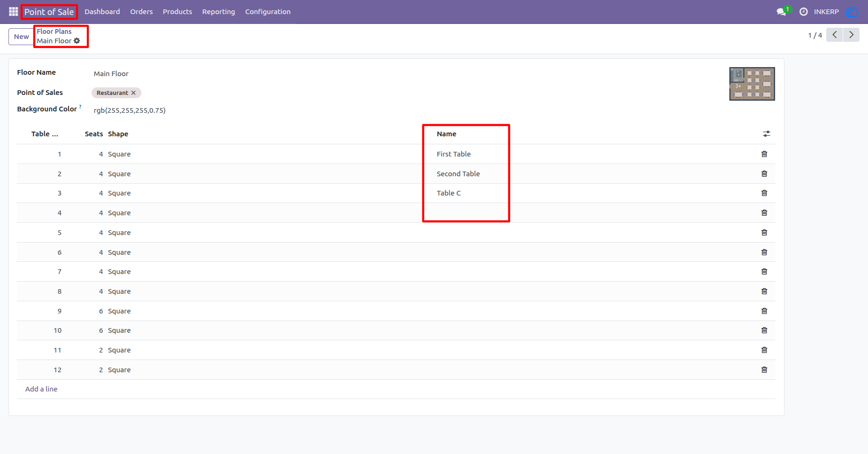Delete table row 4 with trash icon

click(x=764, y=213)
